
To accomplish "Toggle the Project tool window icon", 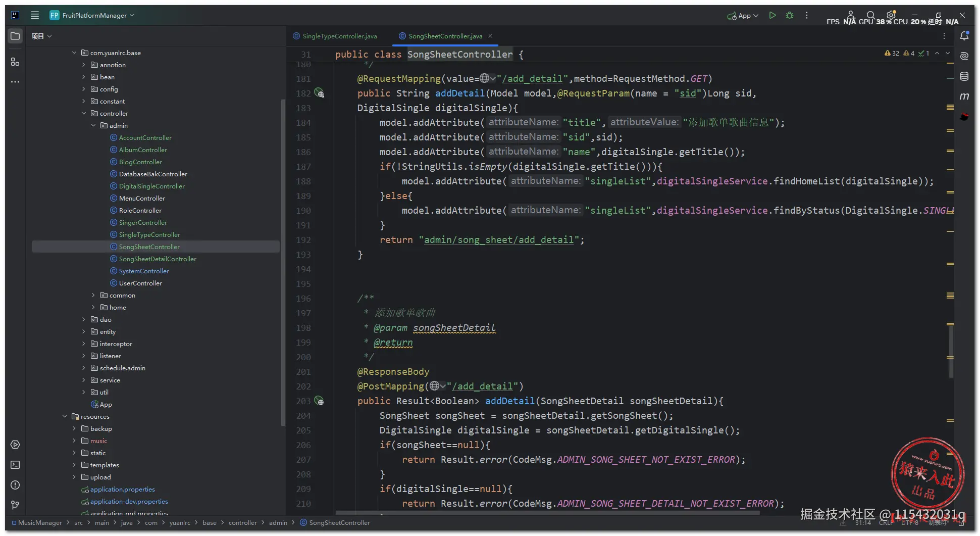I will pos(15,36).
